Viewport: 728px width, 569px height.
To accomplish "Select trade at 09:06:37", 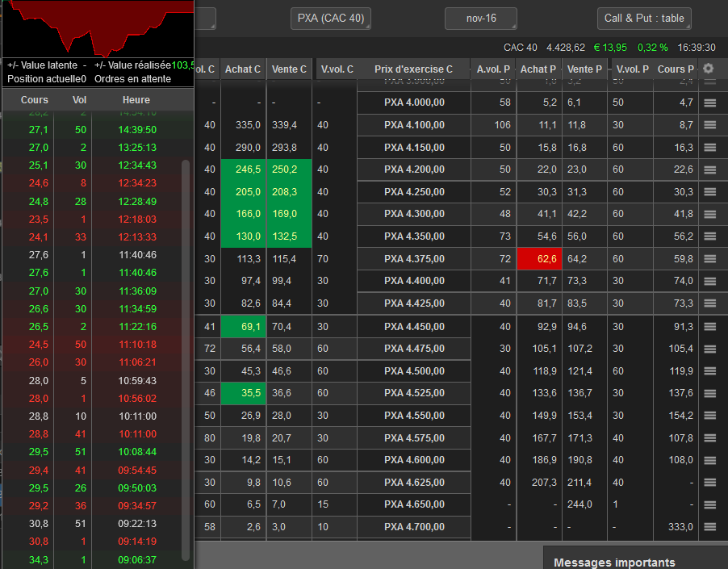I will click(92, 559).
